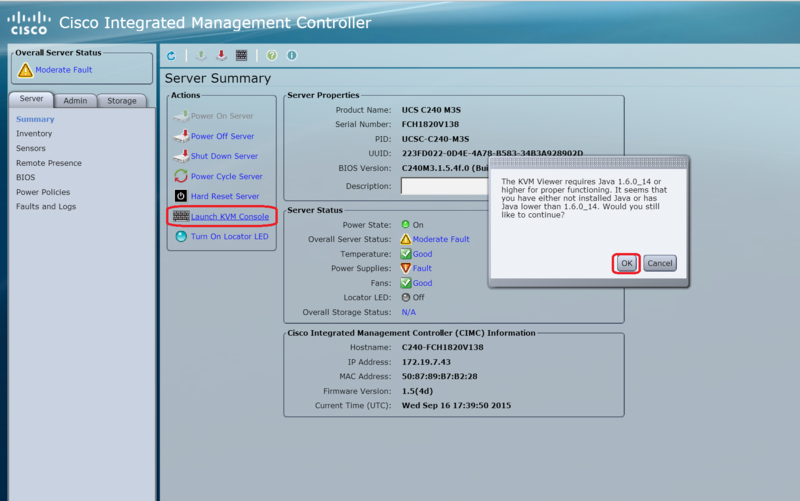Open Power Policies page
Viewport: 800px width, 501px height.
(43, 192)
